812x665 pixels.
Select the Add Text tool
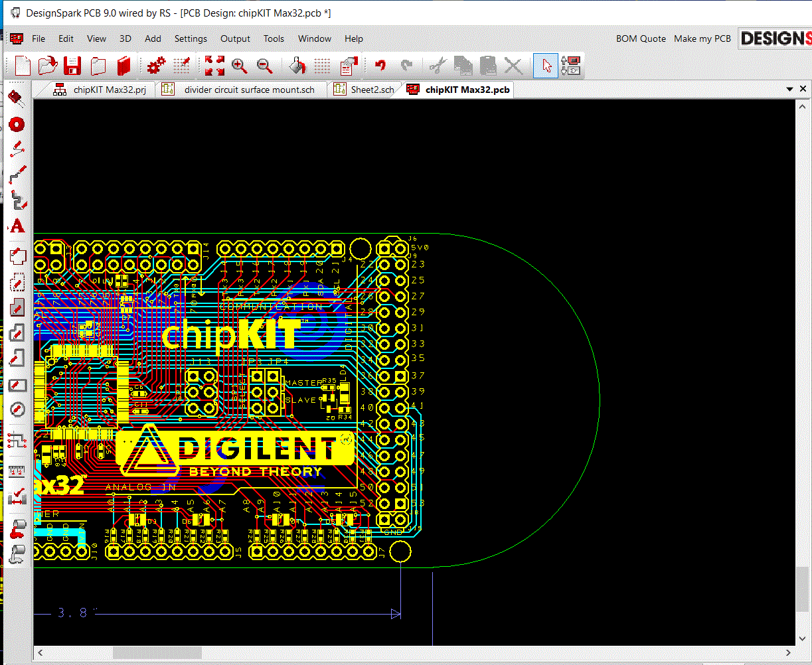[x=17, y=226]
